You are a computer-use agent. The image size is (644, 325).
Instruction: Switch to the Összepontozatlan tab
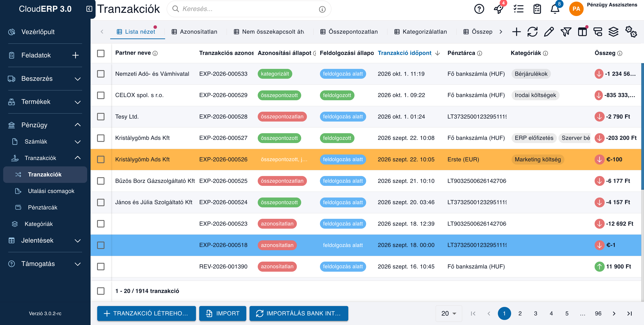pos(349,32)
